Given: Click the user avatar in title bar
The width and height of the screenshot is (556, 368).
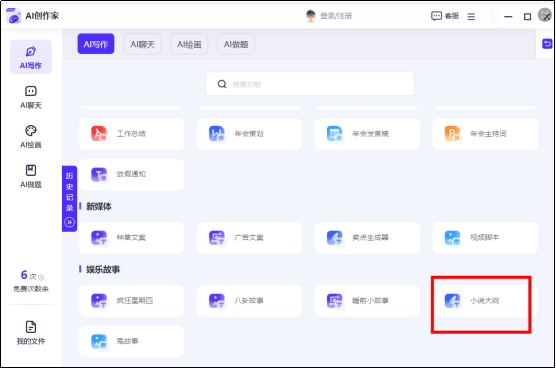Looking at the screenshot, I should [x=311, y=16].
